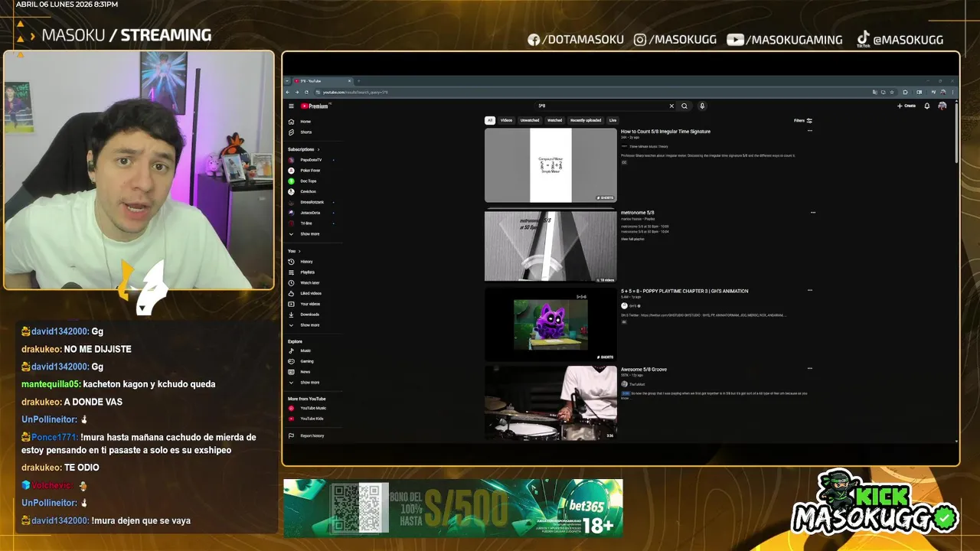Open the account avatar menu
980x551 pixels.
942,106
